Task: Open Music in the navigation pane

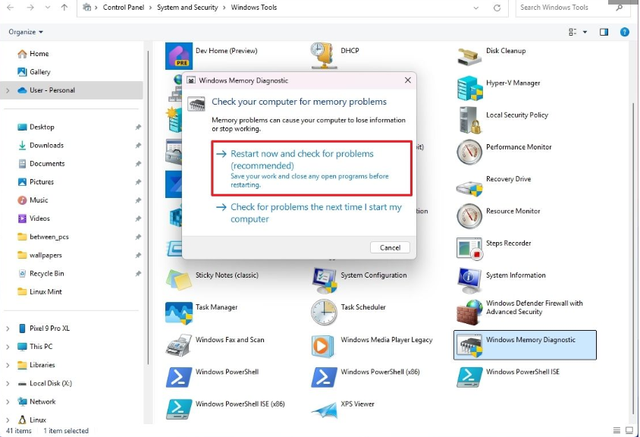Action: pyautogui.click(x=38, y=200)
